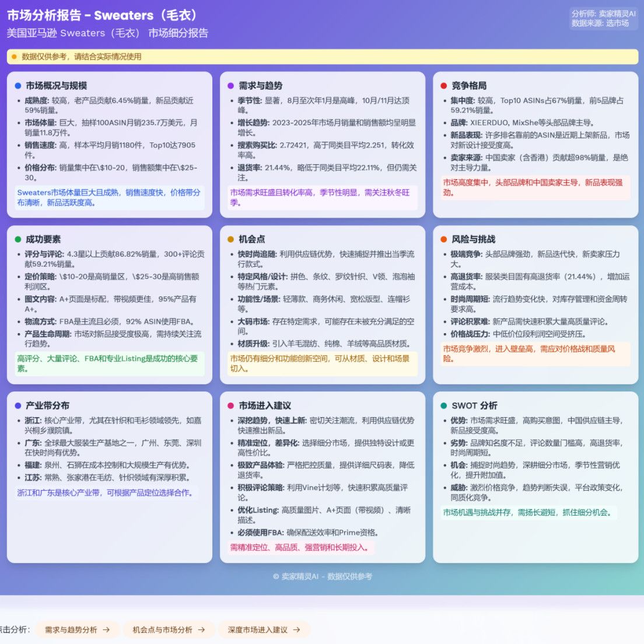Open the 需求与趋势分析 follow-up analysis

pos(77,630)
